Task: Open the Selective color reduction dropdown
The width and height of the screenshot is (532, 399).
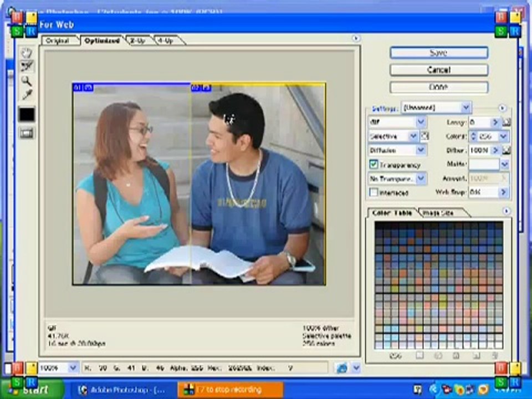Action: pyautogui.click(x=393, y=136)
